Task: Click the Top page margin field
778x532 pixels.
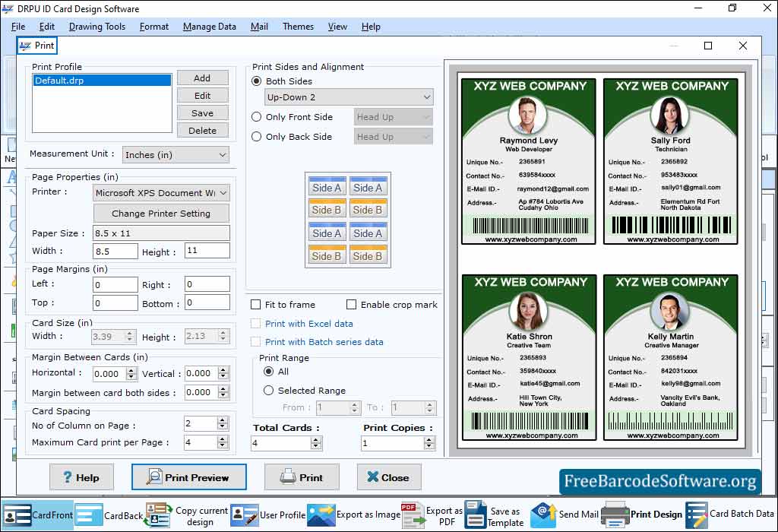Action: (x=115, y=302)
